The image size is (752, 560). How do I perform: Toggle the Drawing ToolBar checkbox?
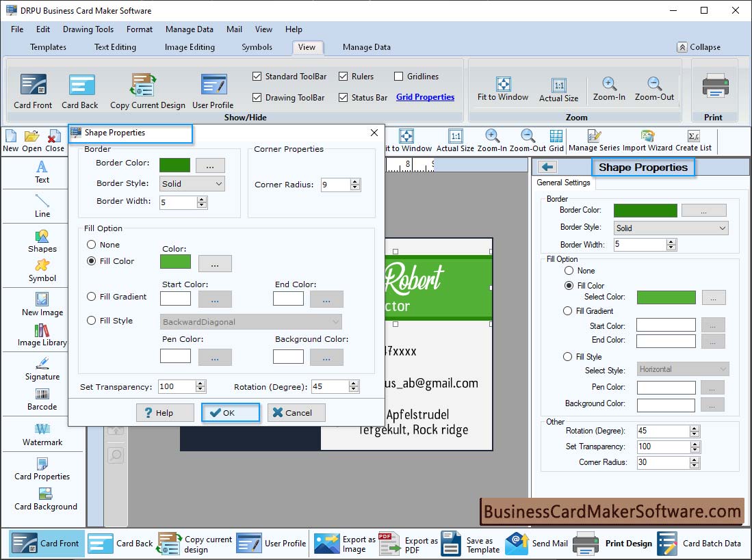point(257,97)
